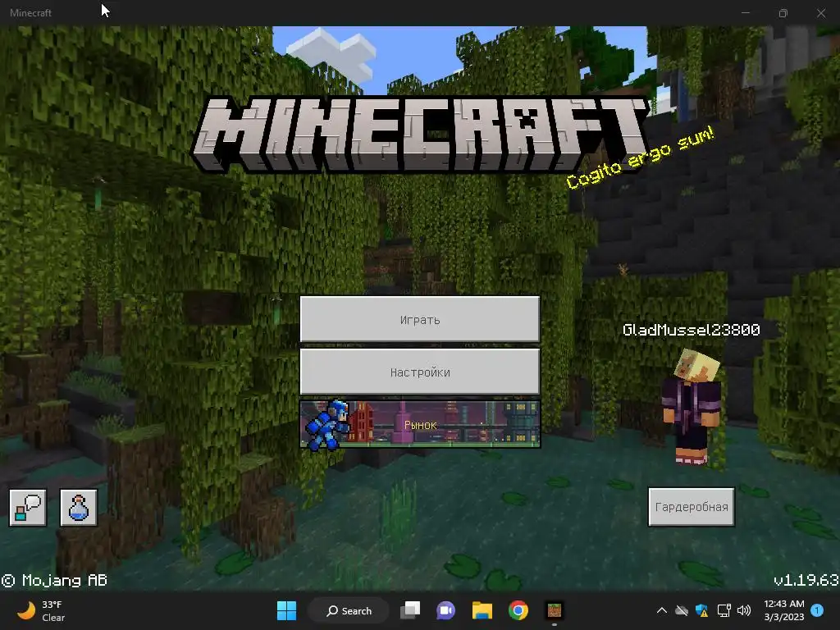Screen dimensions: 840x630
Task: Launch the Teams chat taskbar icon
Action: click(445, 610)
